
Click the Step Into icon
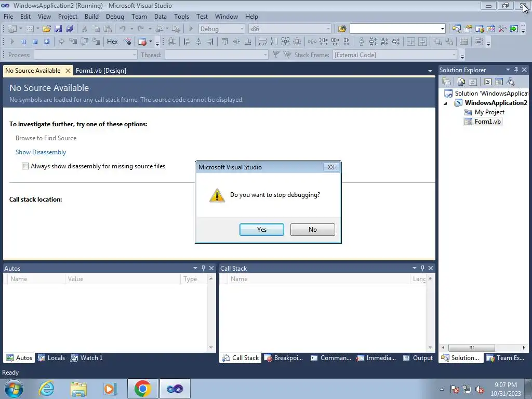click(x=73, y=42)
